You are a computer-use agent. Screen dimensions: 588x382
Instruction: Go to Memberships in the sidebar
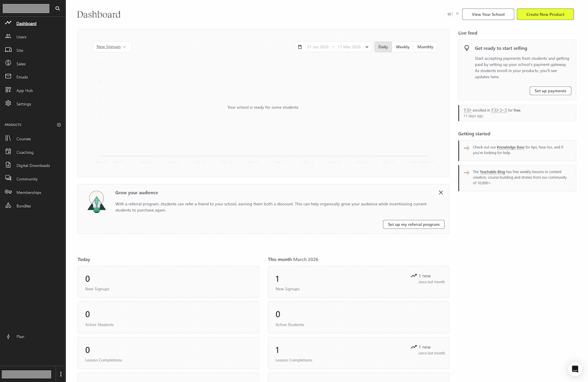coord(28,193)
